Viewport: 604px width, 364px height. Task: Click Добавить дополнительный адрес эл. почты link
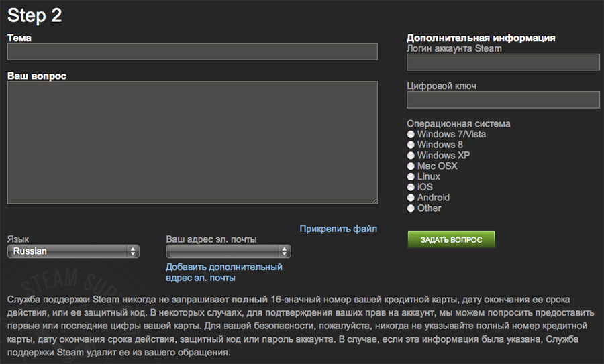(x=223, y=272)
